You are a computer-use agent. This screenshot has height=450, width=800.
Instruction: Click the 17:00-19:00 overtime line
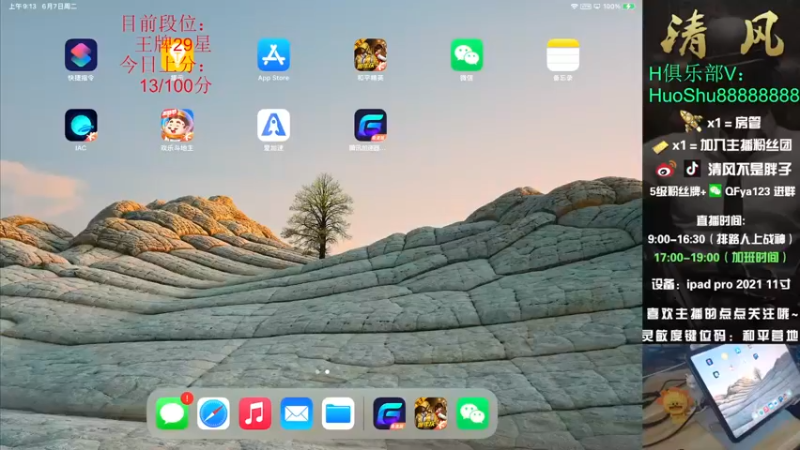click(720, 257)
